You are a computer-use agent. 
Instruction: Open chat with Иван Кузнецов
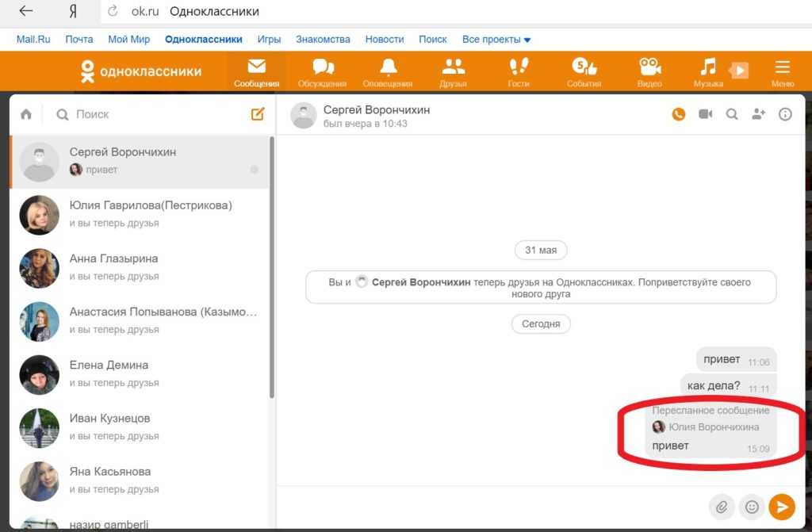[x=140, y=428]
